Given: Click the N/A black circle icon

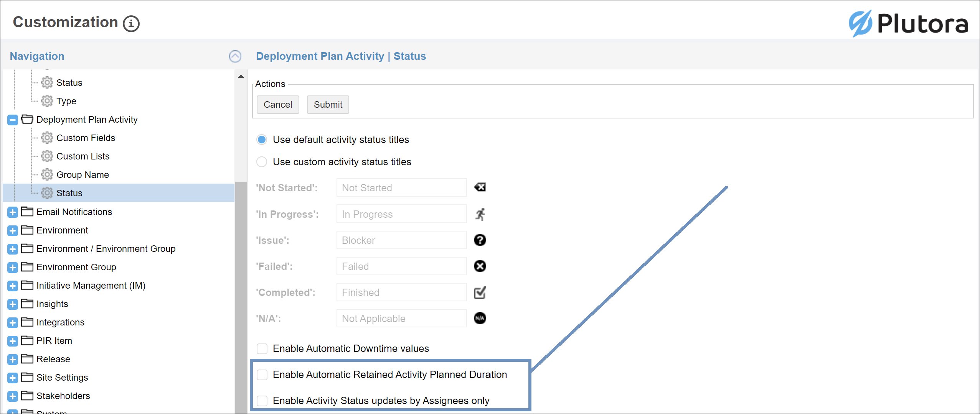Looking at the screenshot, I should tap(480, 318).
